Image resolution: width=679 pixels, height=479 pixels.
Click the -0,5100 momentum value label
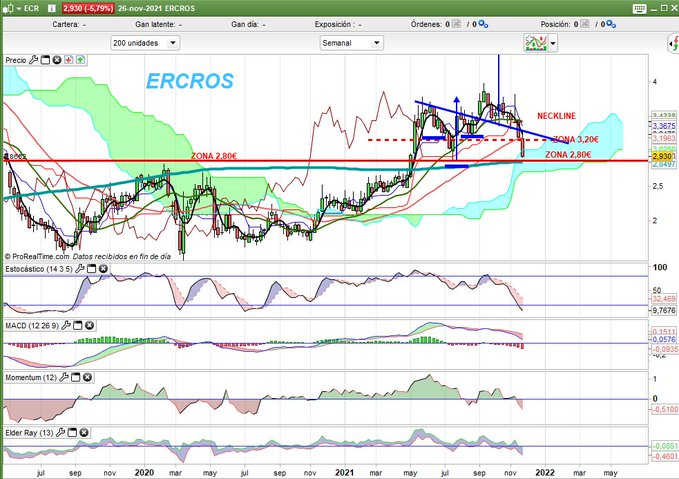point(665,409)
